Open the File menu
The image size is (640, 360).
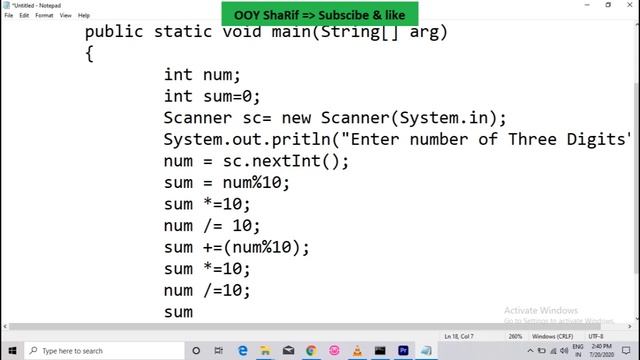click(9, 16)
